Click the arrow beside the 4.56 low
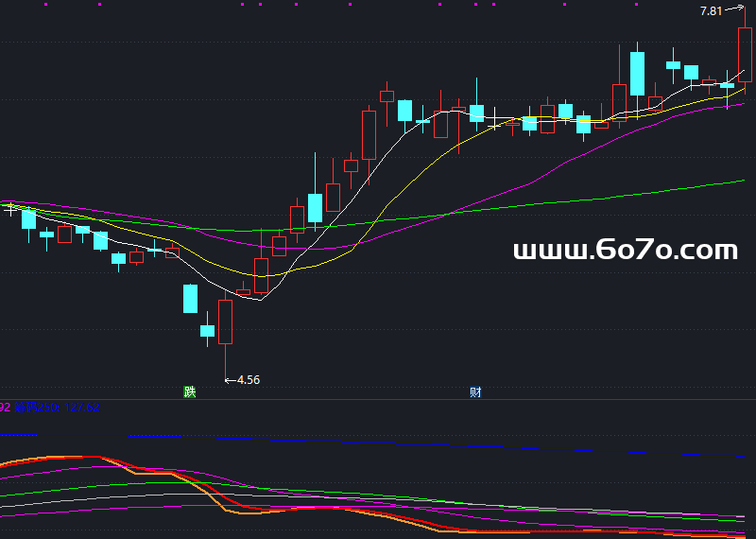 (230, 380)
